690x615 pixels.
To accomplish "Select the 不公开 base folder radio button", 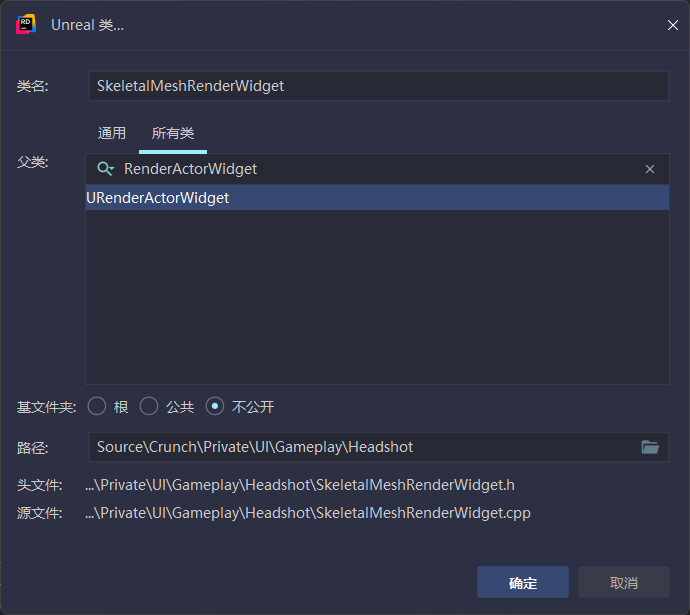I will coord(215,406).
